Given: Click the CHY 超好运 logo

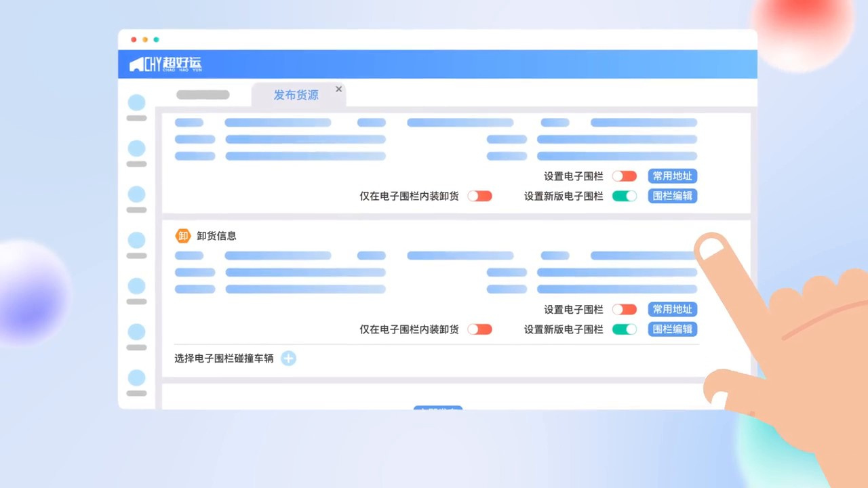Looking at the screenshot, I should click(x=165, y=64).
